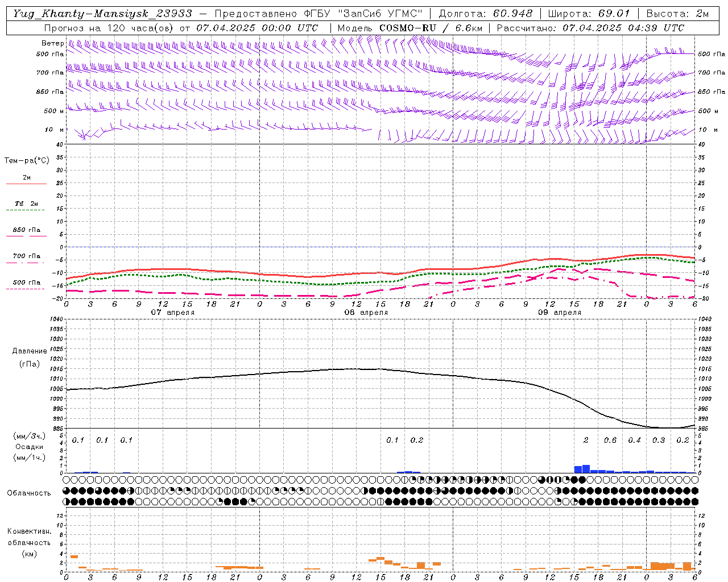Click the station title Yug_Khanty-Mansiysk_23933
Screen dimensions: 728x582
click(102, 14)
